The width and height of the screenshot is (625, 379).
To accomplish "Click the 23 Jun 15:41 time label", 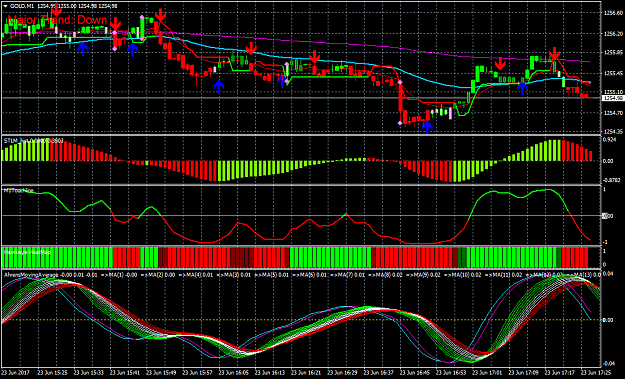I will (x=125, y=373).
